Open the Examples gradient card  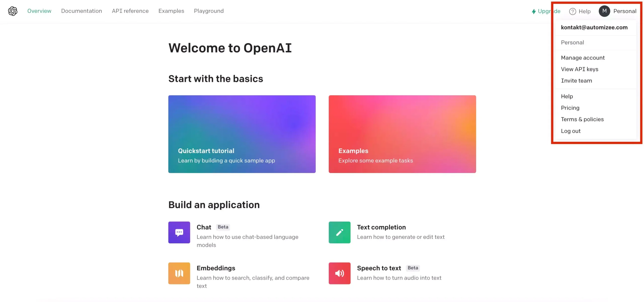tap(402, 134)
